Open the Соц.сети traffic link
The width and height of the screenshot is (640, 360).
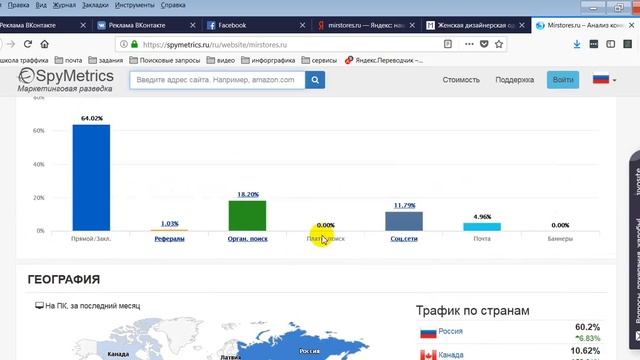(x=404, y=239)
